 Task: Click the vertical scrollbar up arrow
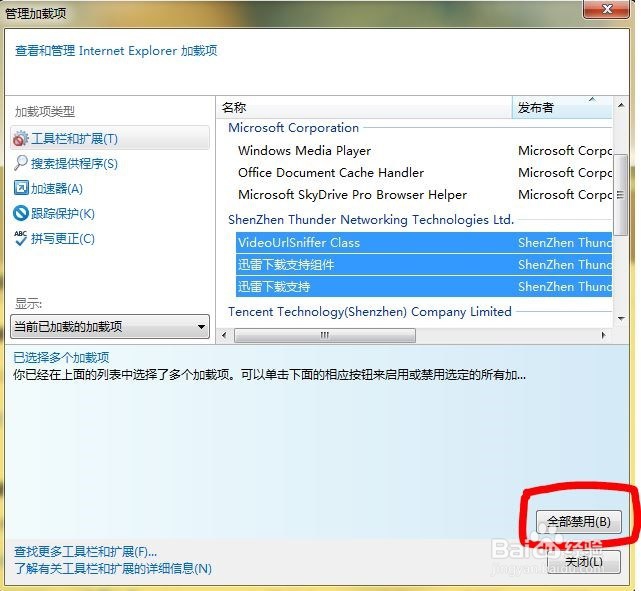621,106
